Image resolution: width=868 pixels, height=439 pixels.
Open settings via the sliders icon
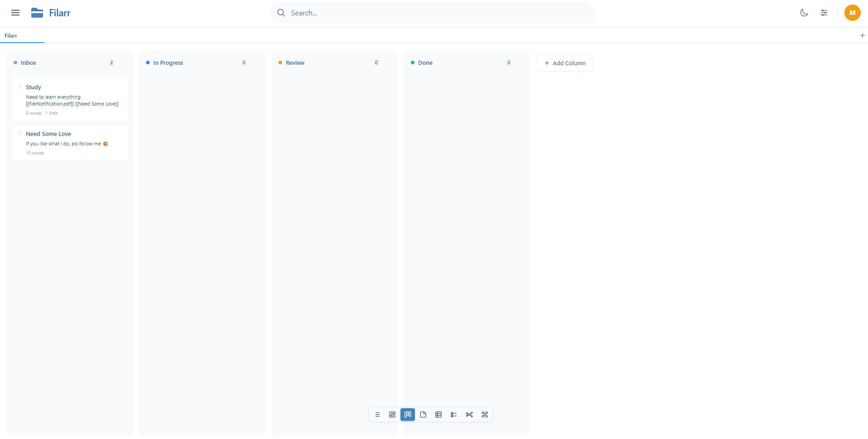(824, 13)
